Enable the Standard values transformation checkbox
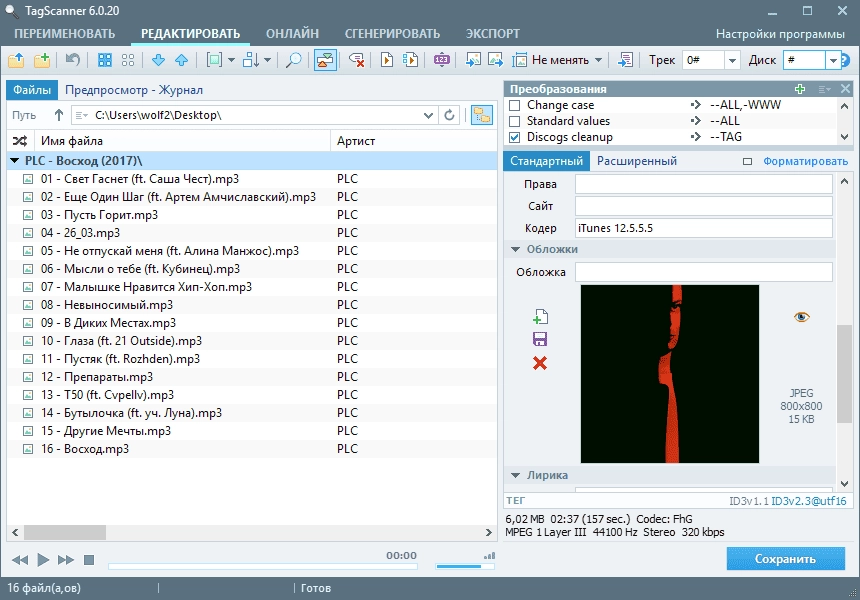The image size is (860, 600). 514,121
